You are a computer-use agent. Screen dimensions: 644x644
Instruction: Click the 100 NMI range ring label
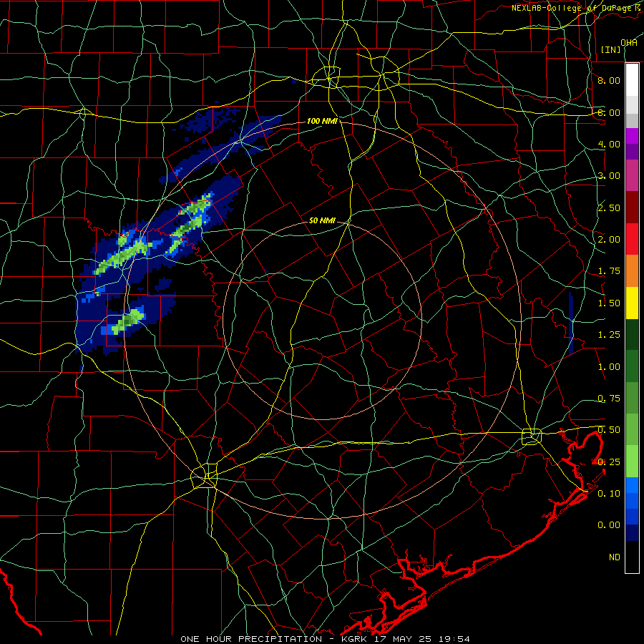[x=321, y=121]
